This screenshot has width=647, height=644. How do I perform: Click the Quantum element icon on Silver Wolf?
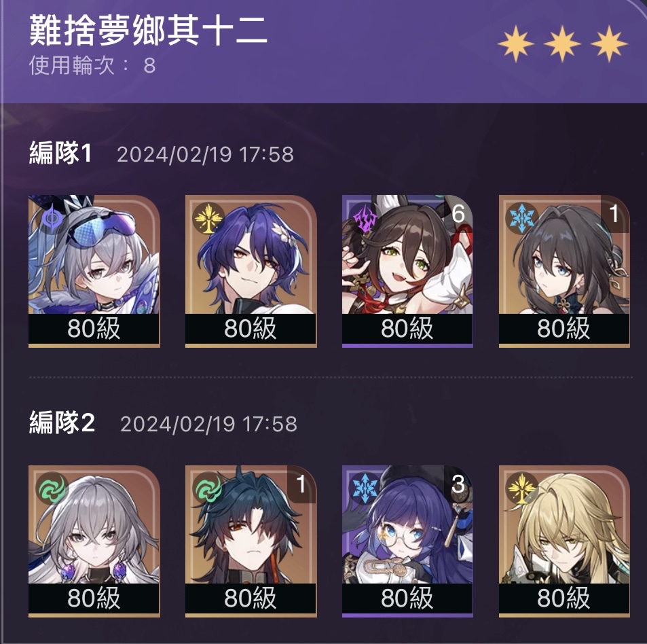(52, 219)
